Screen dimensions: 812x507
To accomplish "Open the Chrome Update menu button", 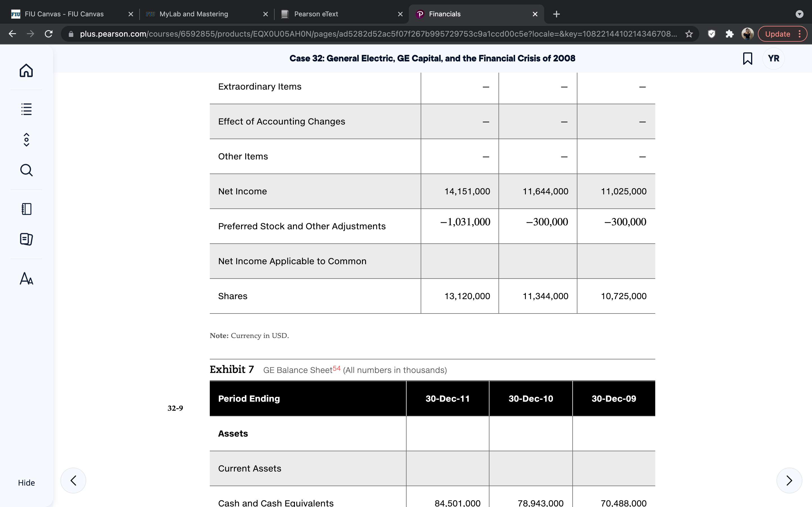I will (782, 34).
